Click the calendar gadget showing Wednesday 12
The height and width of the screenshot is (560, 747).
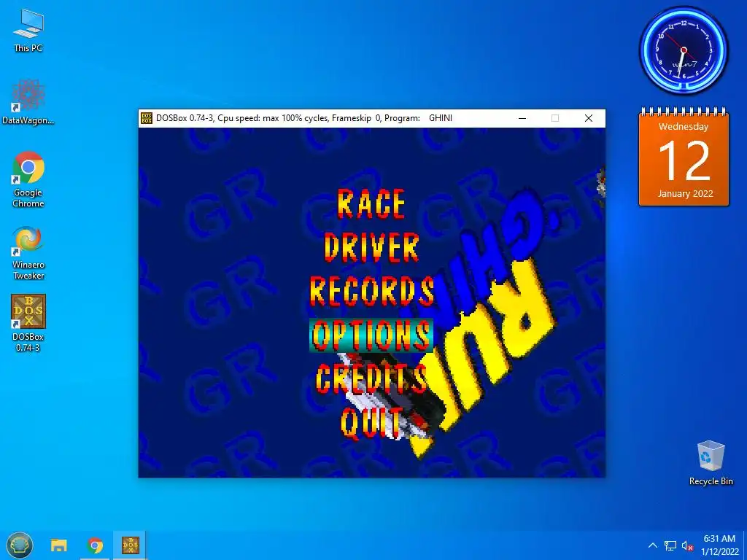(x=684, y=157)
